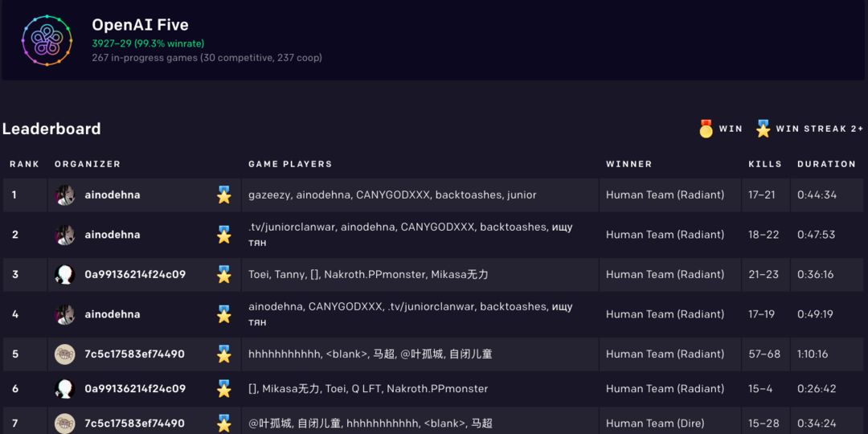Click the star medal in rank 5 row

pos(223,354)
